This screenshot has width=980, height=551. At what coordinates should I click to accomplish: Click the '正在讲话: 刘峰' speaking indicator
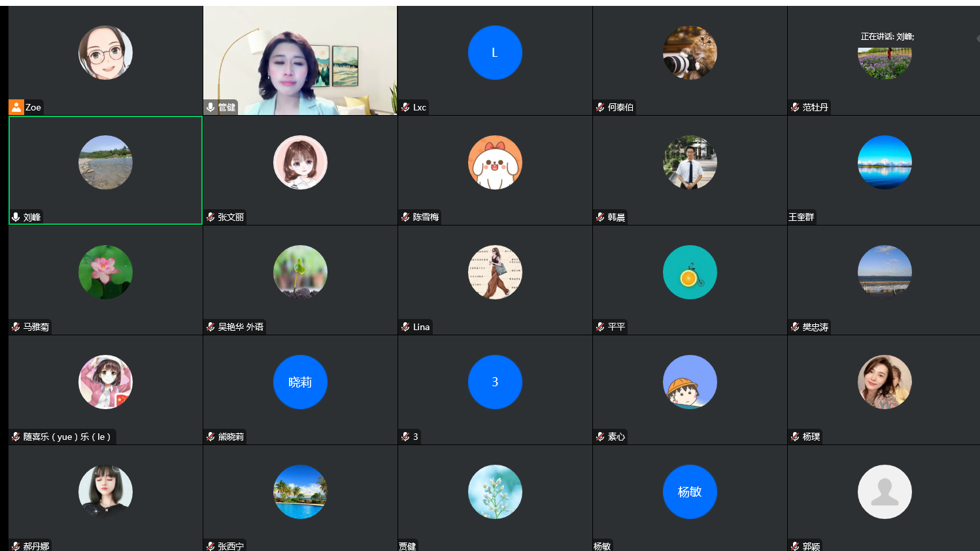pyautogui.click(x=887, y=37)
